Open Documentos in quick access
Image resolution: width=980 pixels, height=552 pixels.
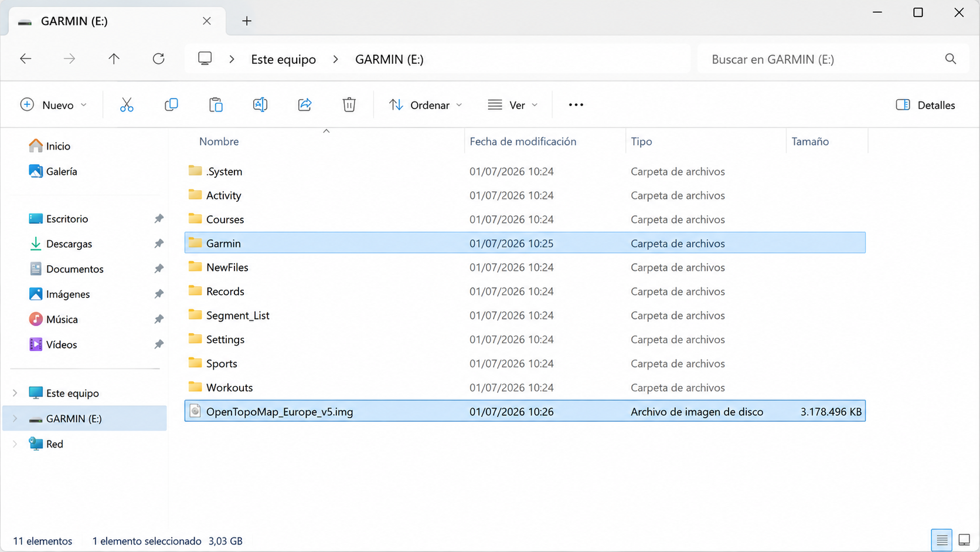[x=66, y=269]
